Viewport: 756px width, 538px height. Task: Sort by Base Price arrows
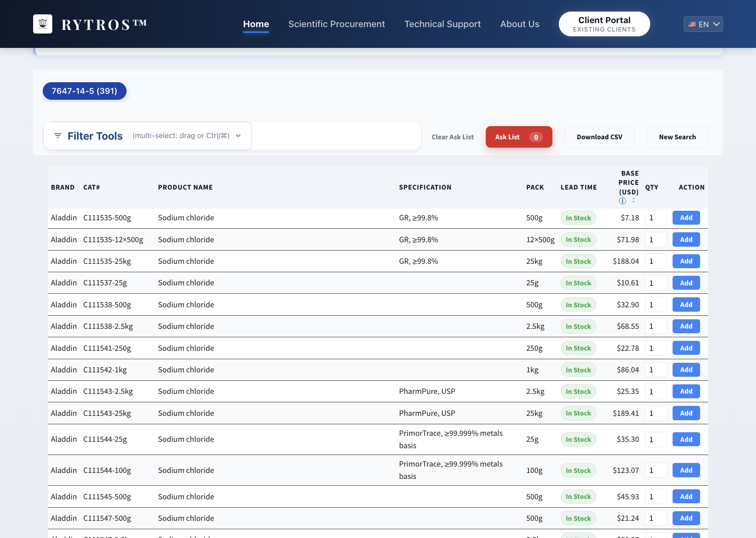[x=633, y=200]
